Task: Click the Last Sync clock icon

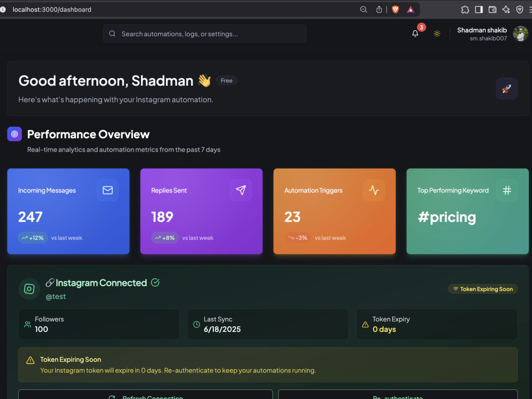Action: (196, 325)
